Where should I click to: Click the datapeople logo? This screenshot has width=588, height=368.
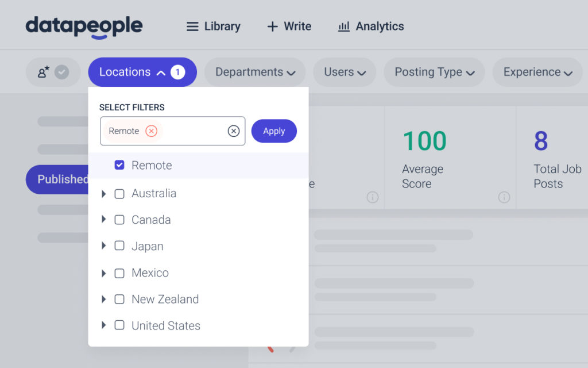[x=83, y=26]
